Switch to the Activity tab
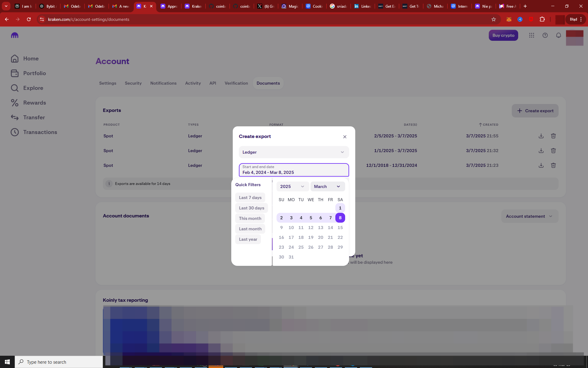 [x=193, y=83]
